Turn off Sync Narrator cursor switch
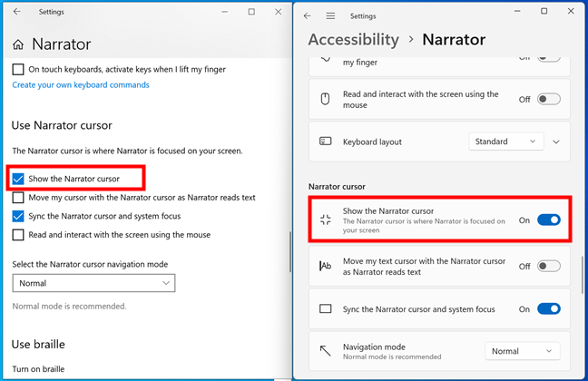 click(x=549, y=308)
